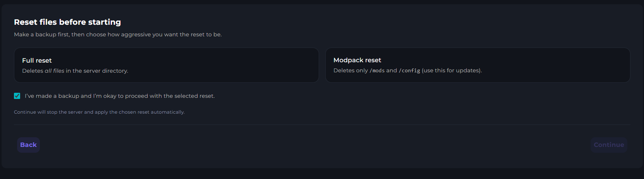Click the "(use this for updates)" hint

tap(452, 70)
